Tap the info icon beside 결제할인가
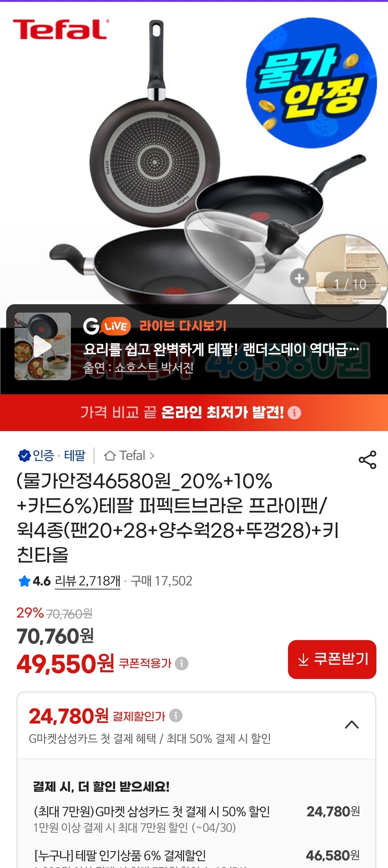The height and width of the screenshot is (868, 388). pyautogui.click(x=176, y=715)
